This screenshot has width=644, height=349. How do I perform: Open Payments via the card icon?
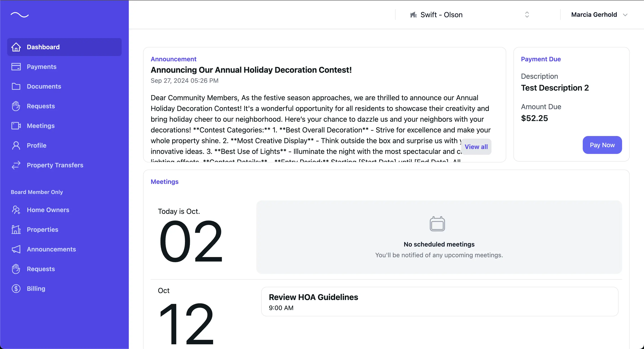[16, 66]
